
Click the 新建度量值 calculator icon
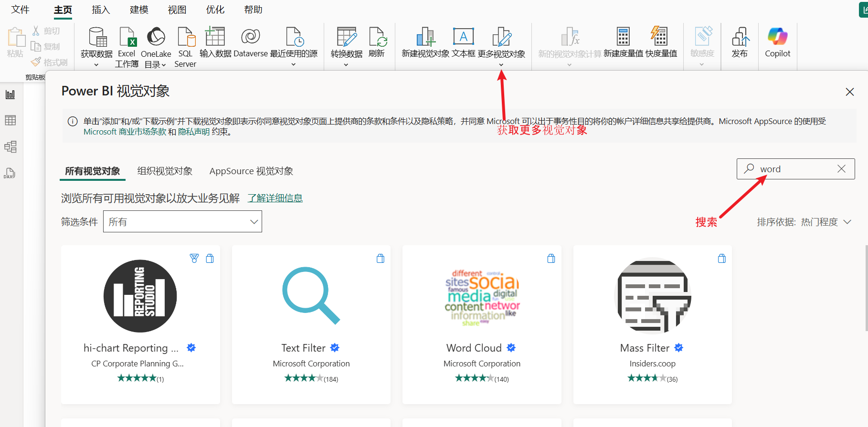[x=623, y=37]
